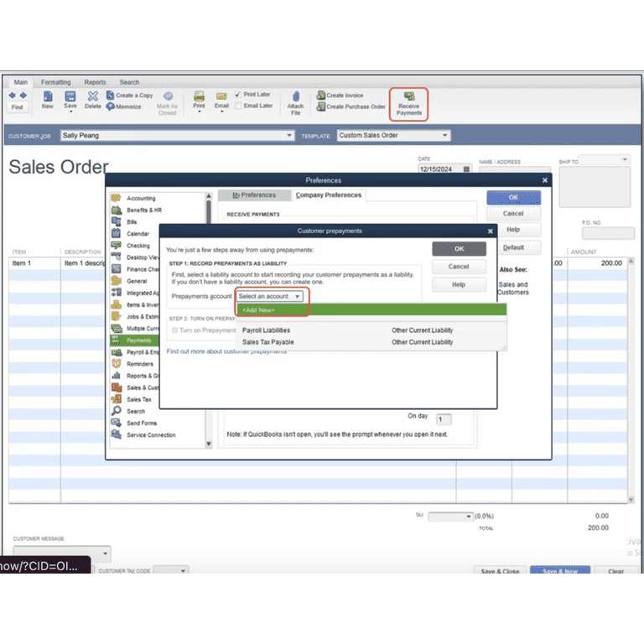Viewport: 644px width, 644px height.
Task: Click the Create a Copy icon
Action: point(111,96)
